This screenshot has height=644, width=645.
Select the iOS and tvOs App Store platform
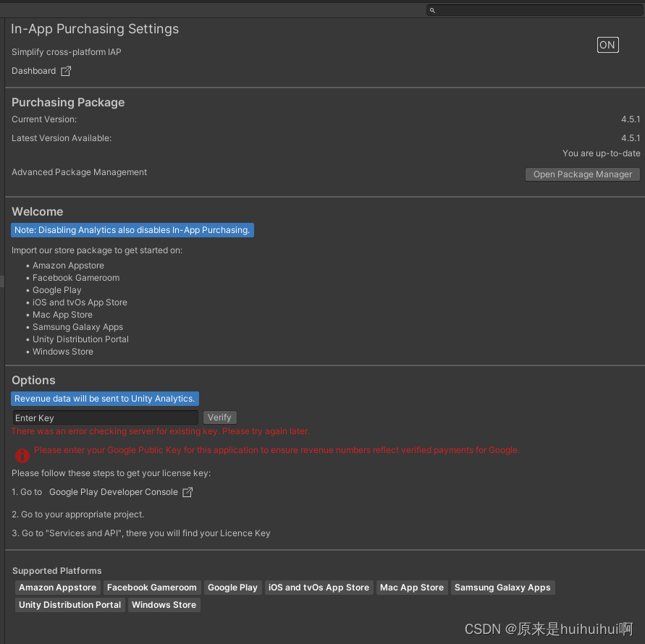[319, 587]
